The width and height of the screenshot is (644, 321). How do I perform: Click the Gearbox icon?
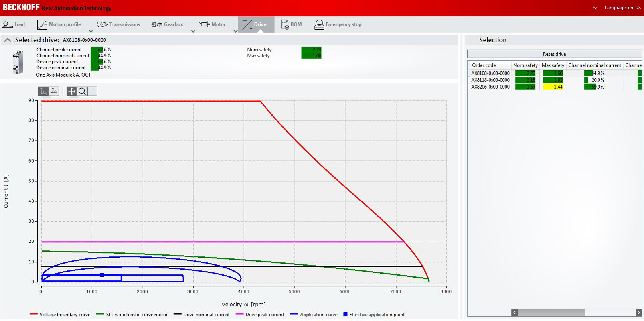point(157,24)
